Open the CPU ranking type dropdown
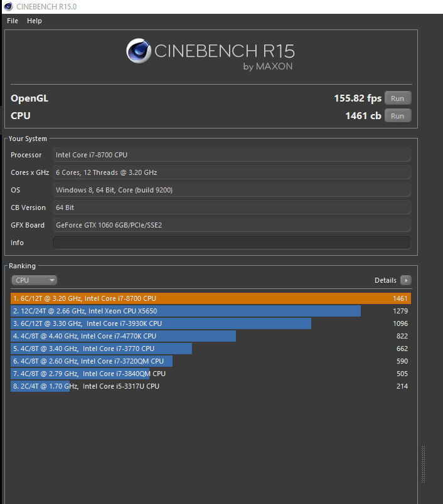Image resolution: width=443 pixels, height=504 pixels. click(x=34, y=280)
